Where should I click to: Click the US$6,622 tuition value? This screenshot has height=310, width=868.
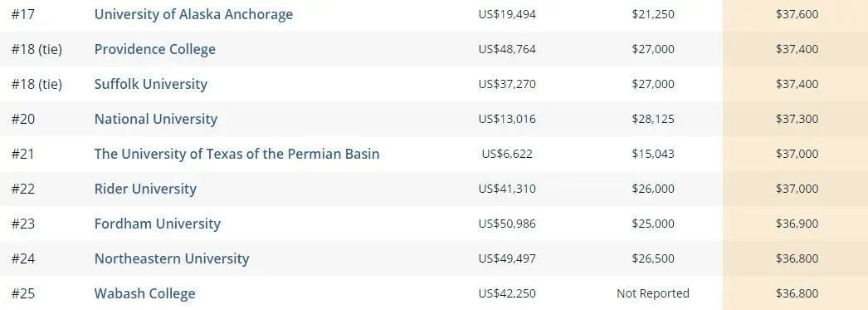(507, 154)
